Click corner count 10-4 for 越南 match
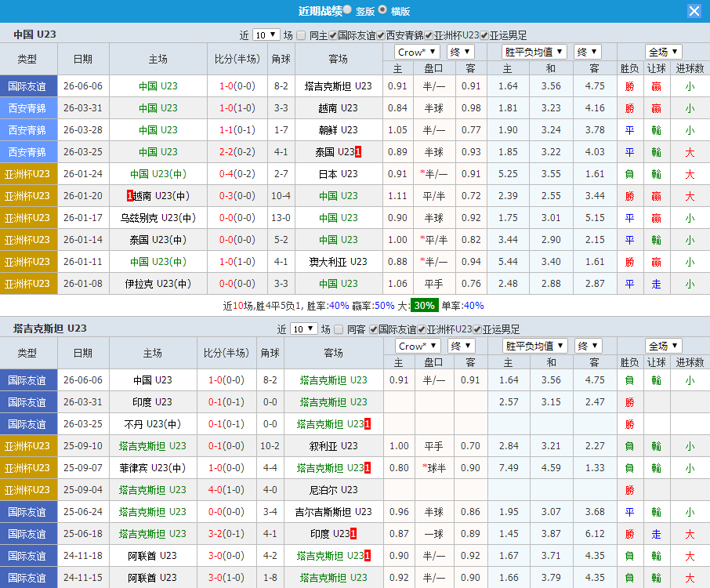 tap(281, 196)
